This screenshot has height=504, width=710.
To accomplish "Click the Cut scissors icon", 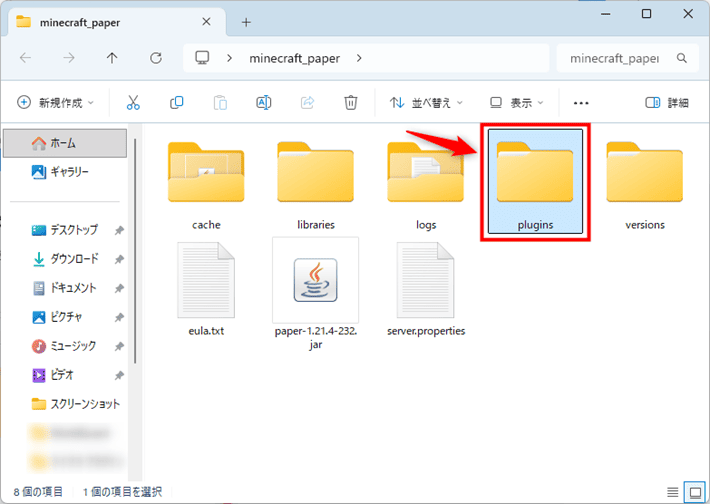I will pos(133,103).
